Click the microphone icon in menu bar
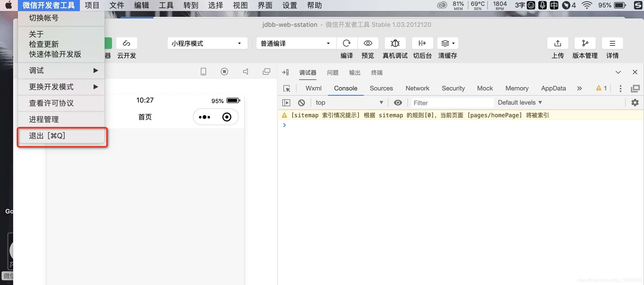This screenshot has width=644, height=285. [542, 5]
